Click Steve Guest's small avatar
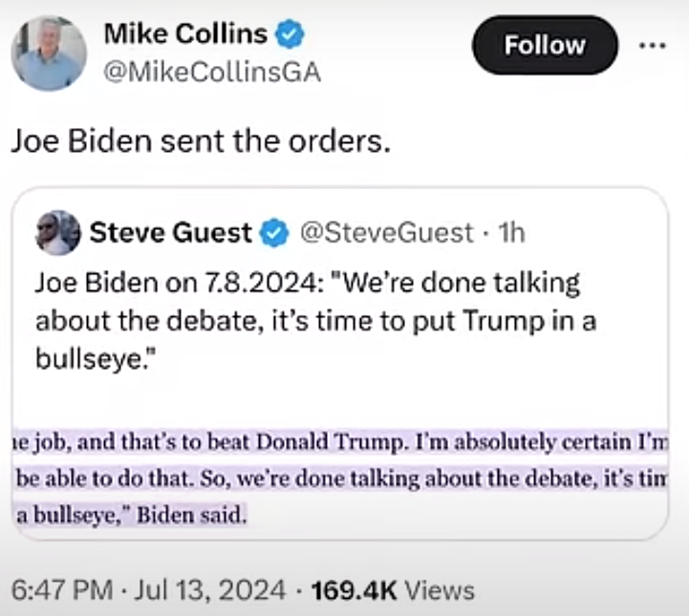689x616 pixels. (x=58, y=232)
